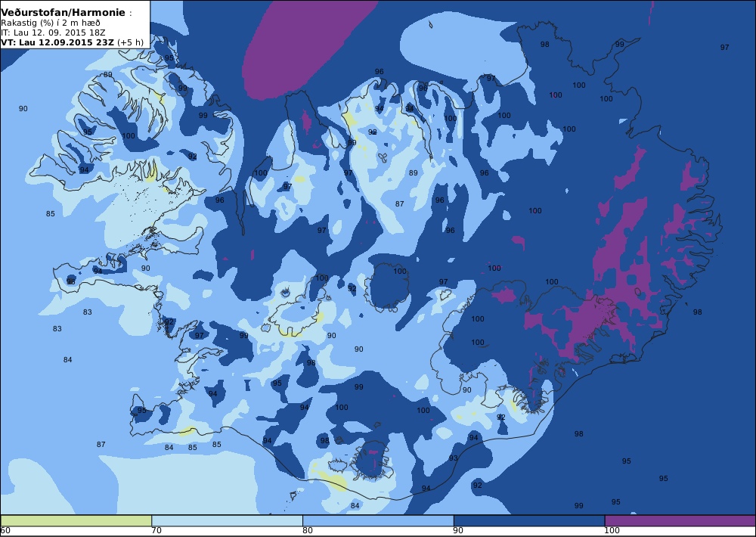Click the 'Veðurstofan/Harmonie' title text

(x=63, y=13)
